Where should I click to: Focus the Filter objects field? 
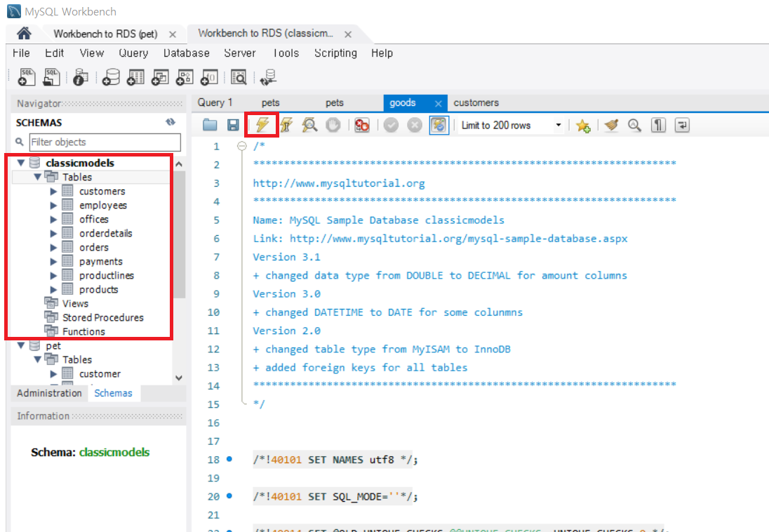[105, 142]
